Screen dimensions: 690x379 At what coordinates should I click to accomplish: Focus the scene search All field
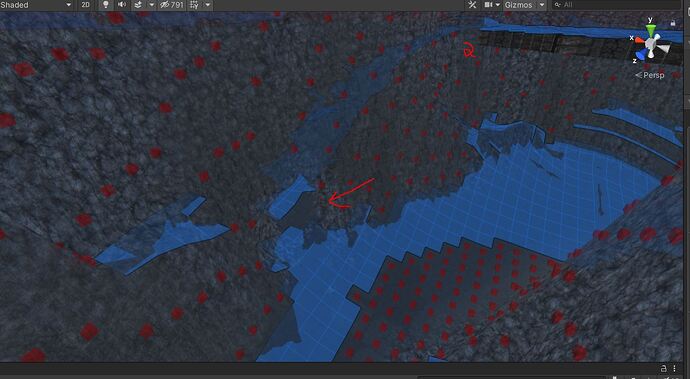click(x=616, y=5)
